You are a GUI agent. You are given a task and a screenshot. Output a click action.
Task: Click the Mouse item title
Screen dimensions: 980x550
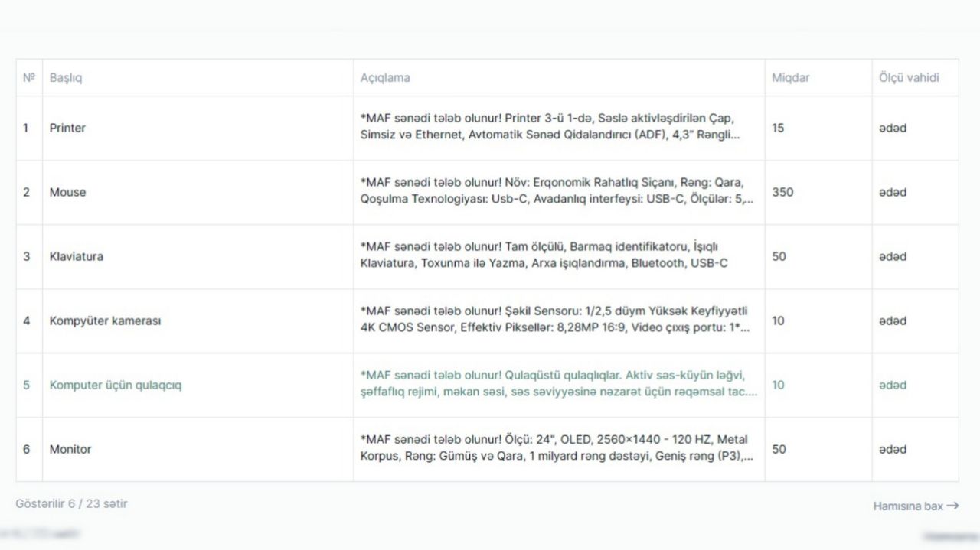[67, 192]
